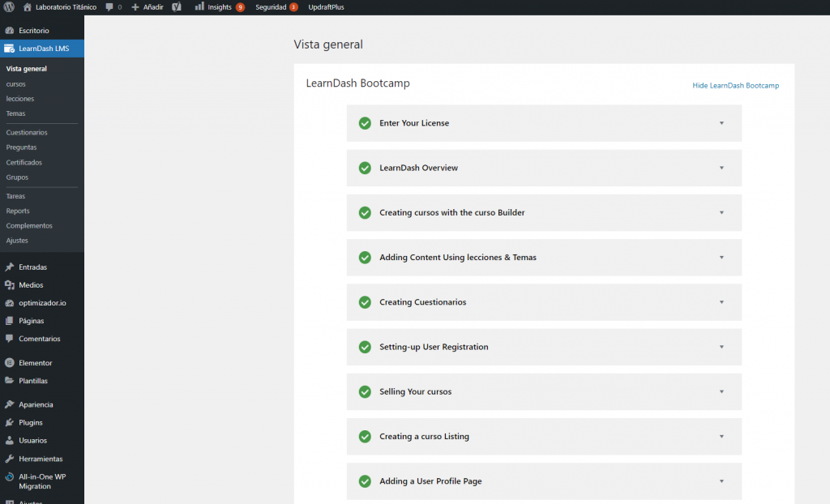This screenshot has width=830, height=504.
Task: Open the Tareas submenu item
Action: [x=15, y=196]
